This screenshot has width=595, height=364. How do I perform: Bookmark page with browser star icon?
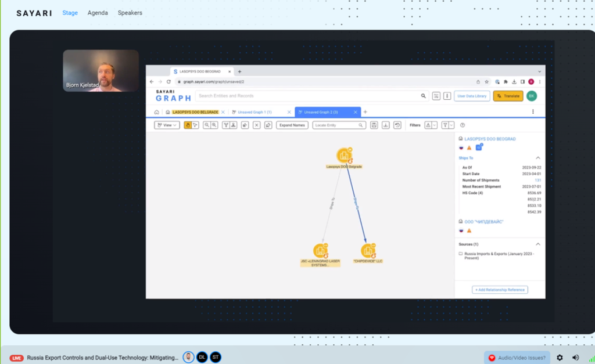(486, 81)
